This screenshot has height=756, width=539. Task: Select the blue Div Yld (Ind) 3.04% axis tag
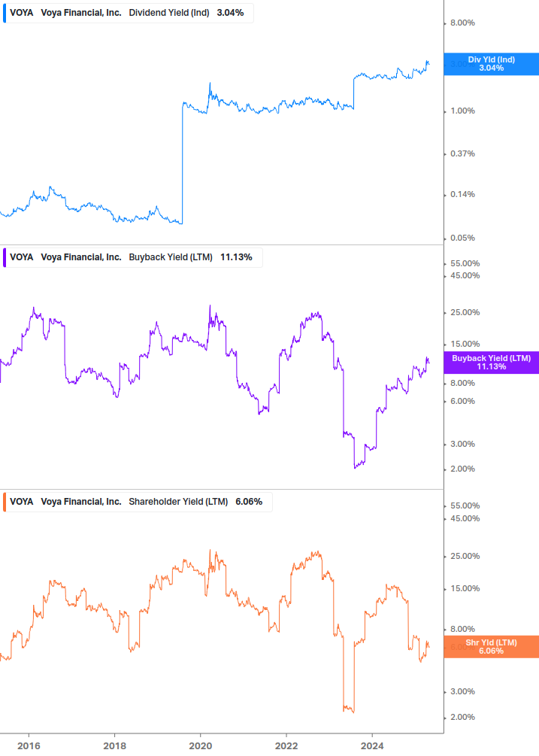(492, 64)
